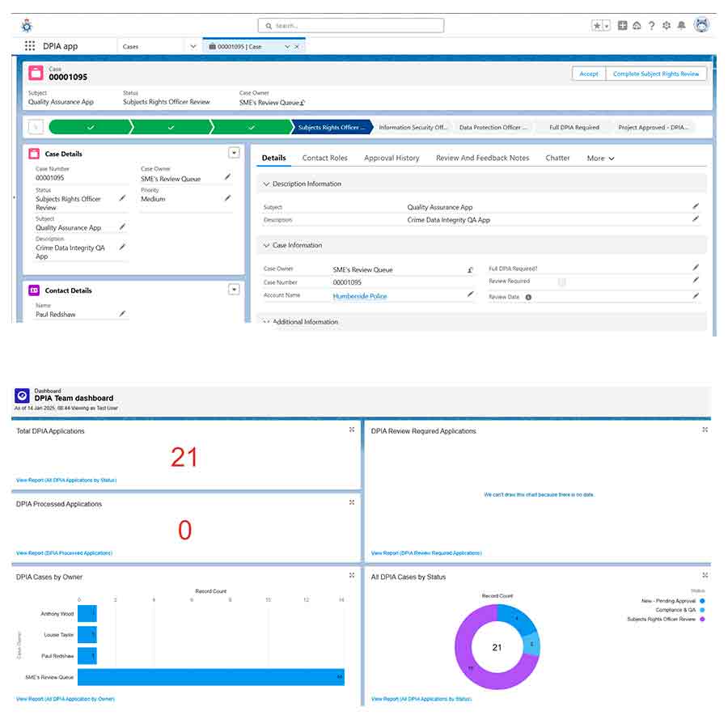
Task: Switch to the Approval History tab
Action: tap(392, 159)
